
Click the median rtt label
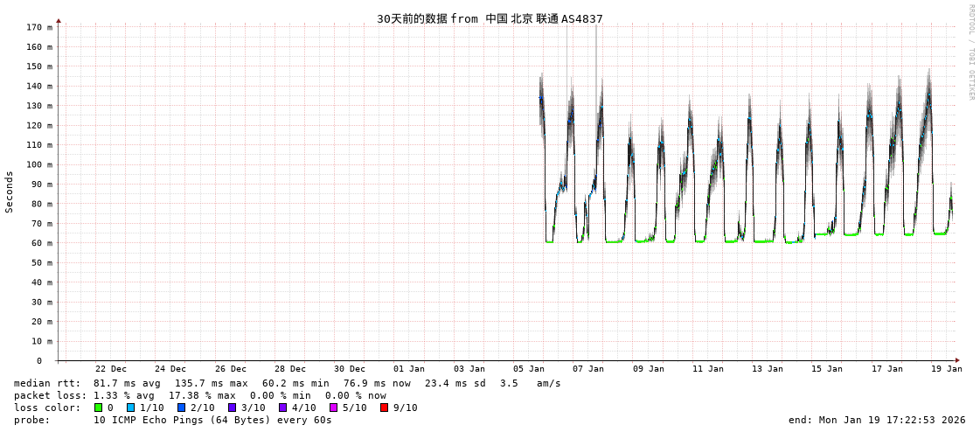pos(47,383)
